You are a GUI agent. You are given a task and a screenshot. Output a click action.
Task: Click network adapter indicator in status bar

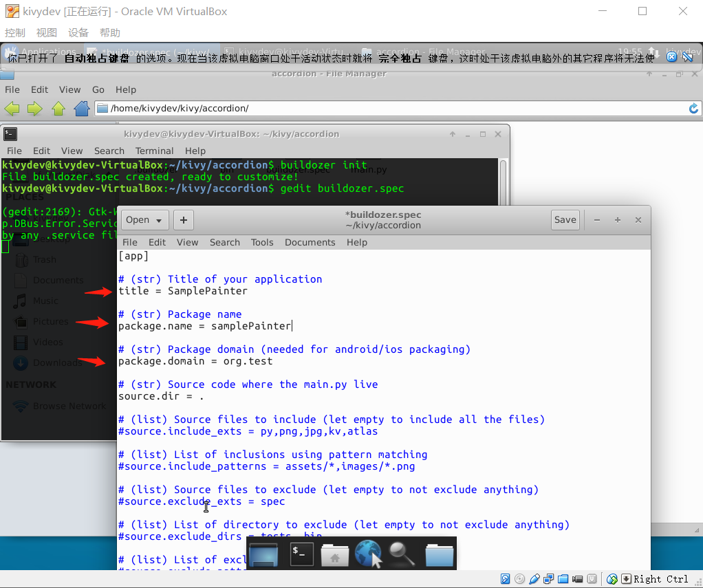pyautogui.click(x=548, y=579)
